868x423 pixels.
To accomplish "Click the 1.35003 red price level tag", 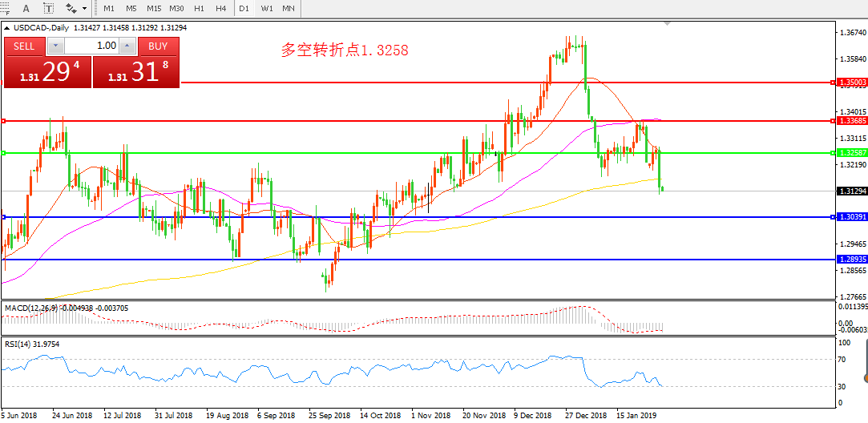I will click(x=850, y=83).
